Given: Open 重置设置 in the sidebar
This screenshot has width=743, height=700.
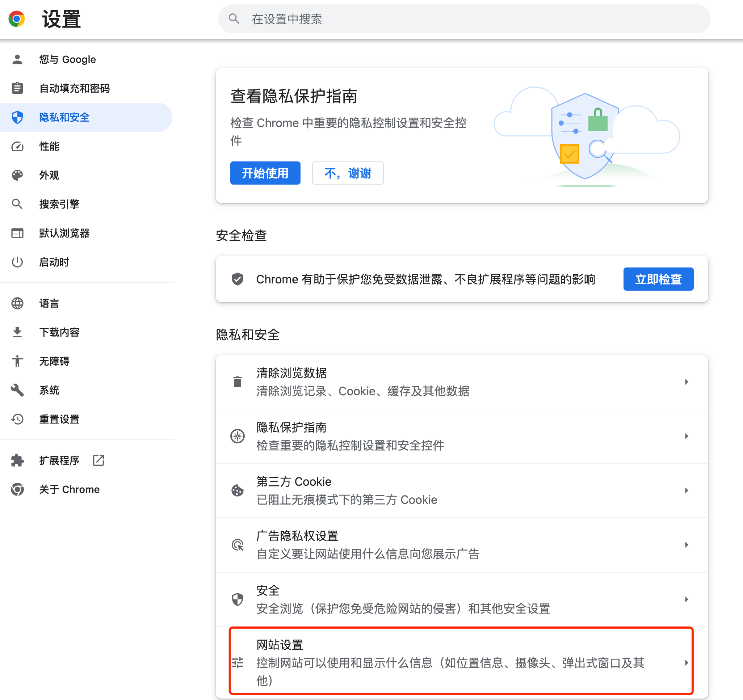Looking at the screenshot, I should pyautogui.click(x=86, y=419).
